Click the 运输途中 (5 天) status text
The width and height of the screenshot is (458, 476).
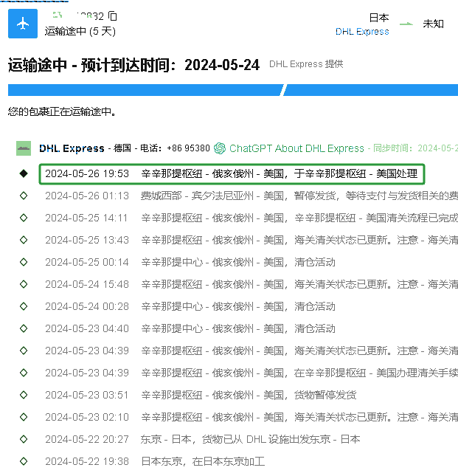(80, 31)
